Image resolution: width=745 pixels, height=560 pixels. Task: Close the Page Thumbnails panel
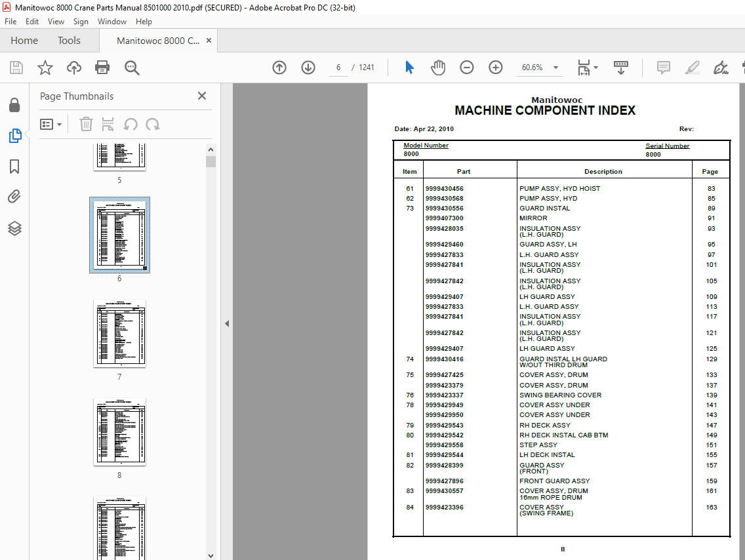[x=202, y=96]
